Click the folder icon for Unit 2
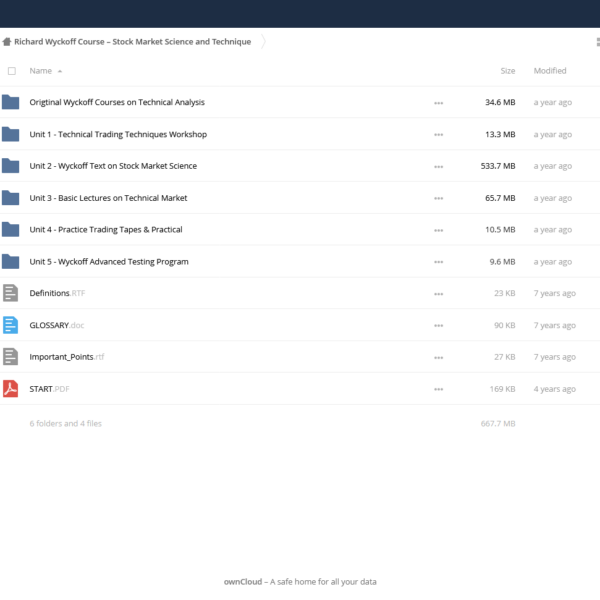The image size is (600, 600). pyautogui.click(x=10, y=166)
